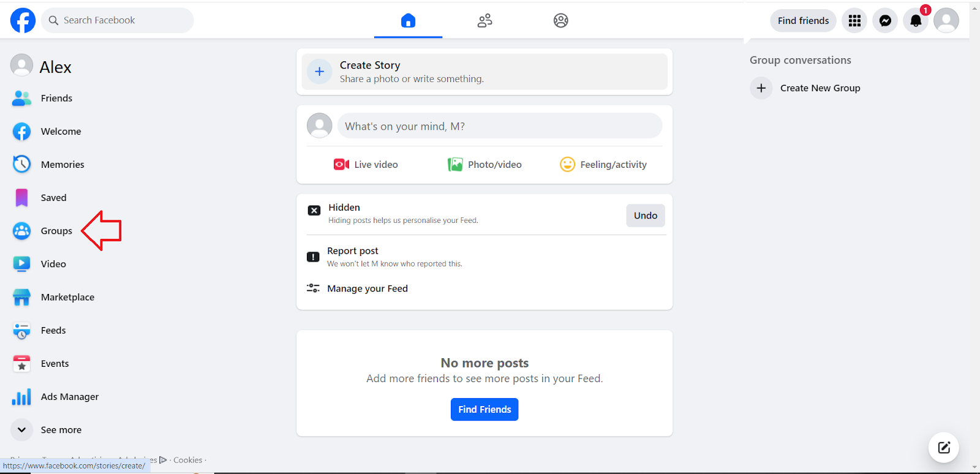Open Alex's profile in the sidebar
Screen dimensions: 980x474
(x=41, y=66)
